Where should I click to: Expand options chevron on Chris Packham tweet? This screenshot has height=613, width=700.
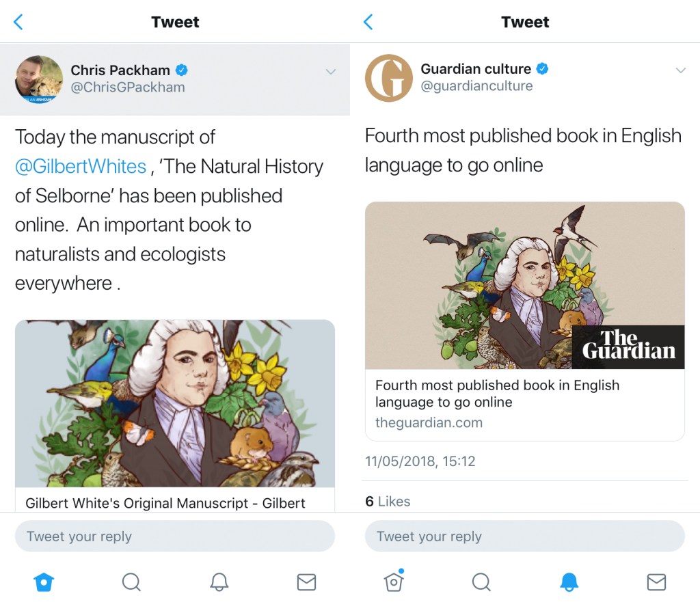pos(331,72)
